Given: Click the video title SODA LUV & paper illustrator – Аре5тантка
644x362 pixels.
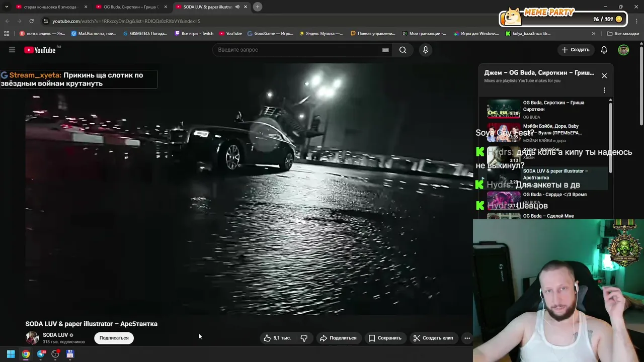Looking at the screenshot, I should tap(92, 324).
